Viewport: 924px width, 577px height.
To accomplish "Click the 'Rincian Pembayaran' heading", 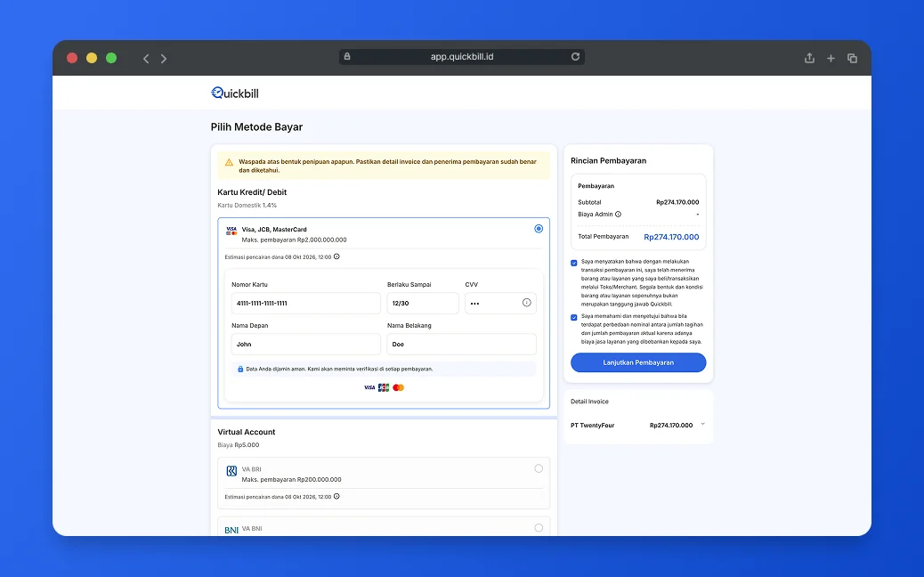I will (x=608, y=160).
